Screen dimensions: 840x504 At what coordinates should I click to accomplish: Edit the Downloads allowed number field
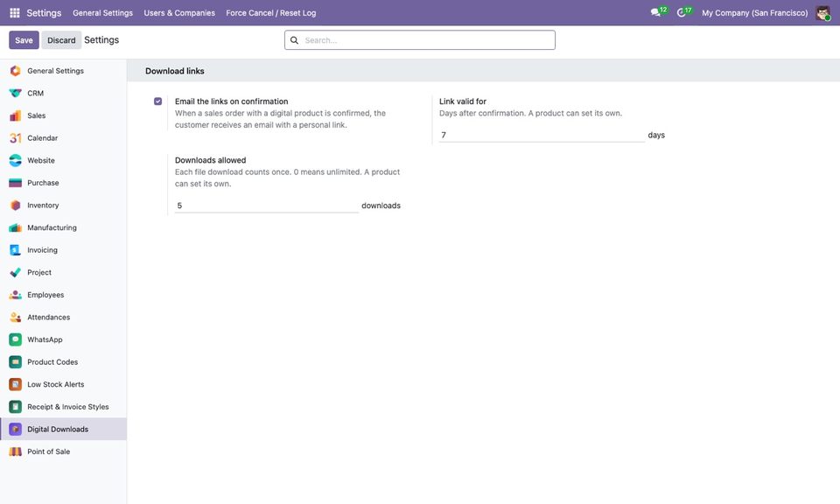(x=266, y=206)
